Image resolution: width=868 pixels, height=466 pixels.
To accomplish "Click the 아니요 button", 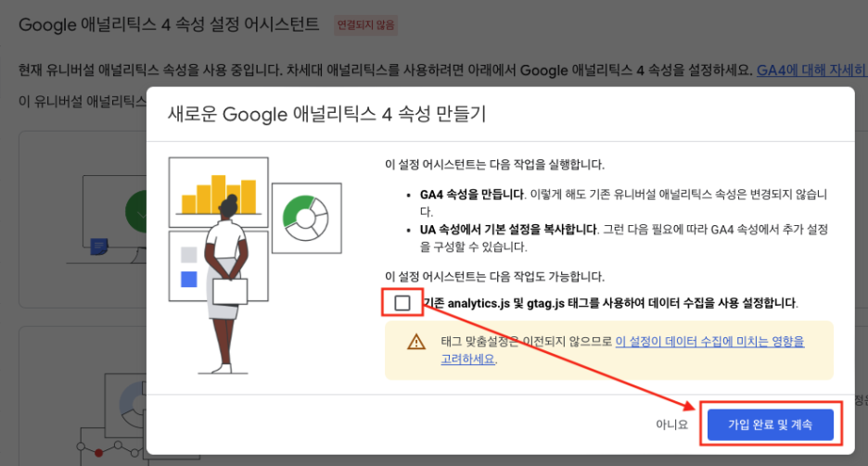I will 671,424.
